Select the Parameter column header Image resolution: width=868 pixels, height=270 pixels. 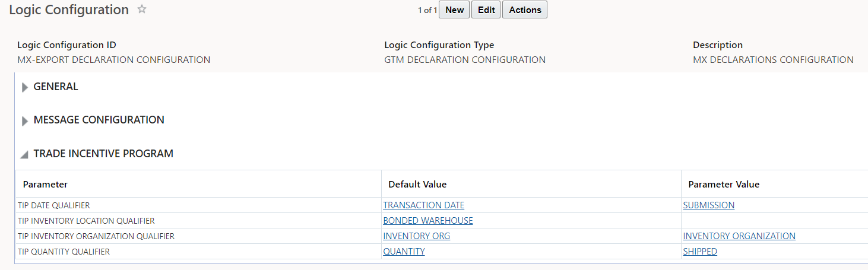pyautogui.click(x=45, y=185)
